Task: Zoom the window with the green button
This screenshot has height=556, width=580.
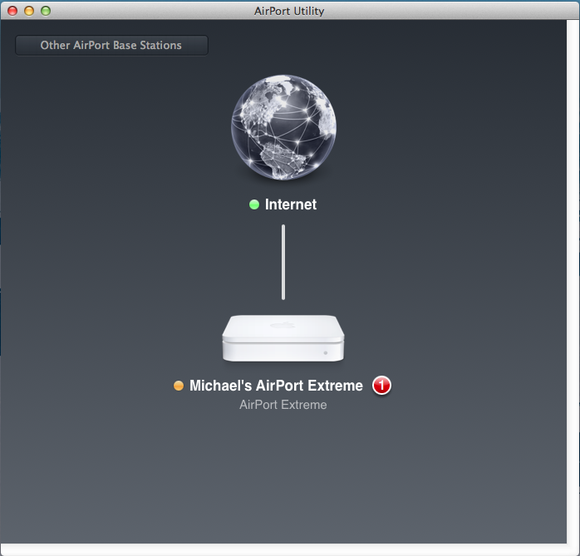Action: tap(46, 11)
